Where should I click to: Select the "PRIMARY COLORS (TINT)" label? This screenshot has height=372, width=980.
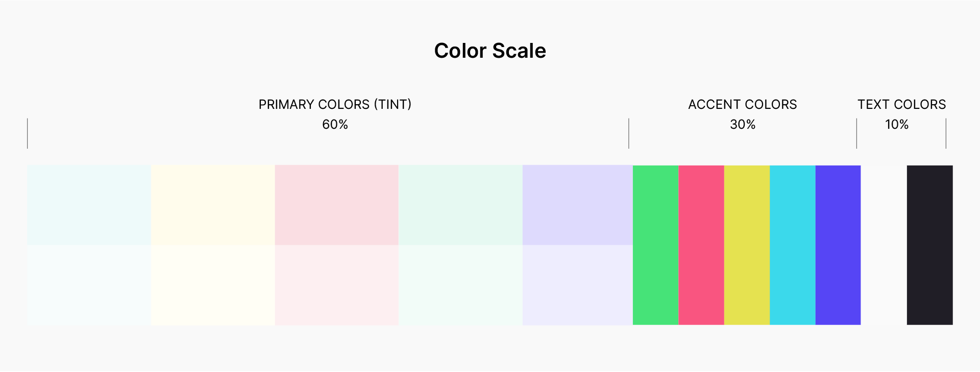pyautogui.click(x=335, y=104)
